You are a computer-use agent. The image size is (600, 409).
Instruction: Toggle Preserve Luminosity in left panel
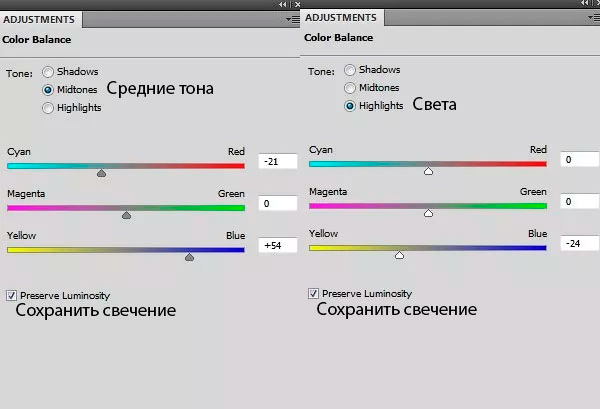point(11,295)
